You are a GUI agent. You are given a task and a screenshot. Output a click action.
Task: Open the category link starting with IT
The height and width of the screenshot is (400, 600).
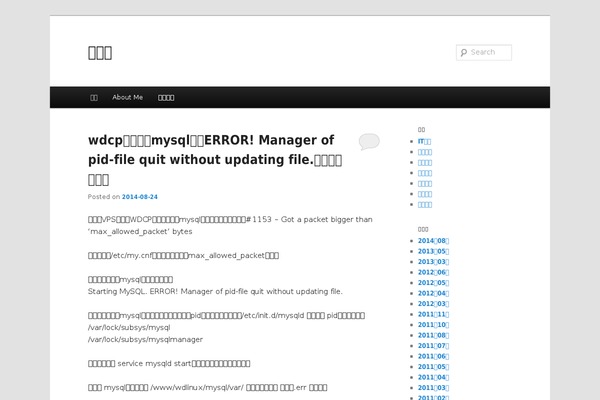click(x=424, y=141)
